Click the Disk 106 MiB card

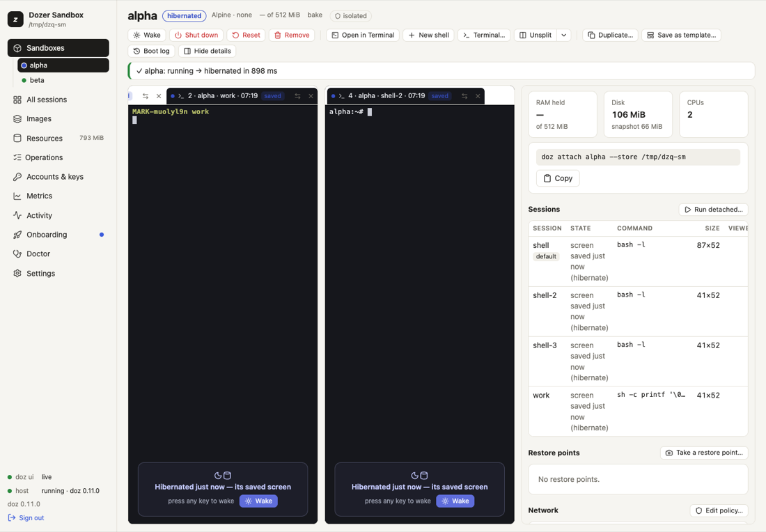(x=638, y=114)
